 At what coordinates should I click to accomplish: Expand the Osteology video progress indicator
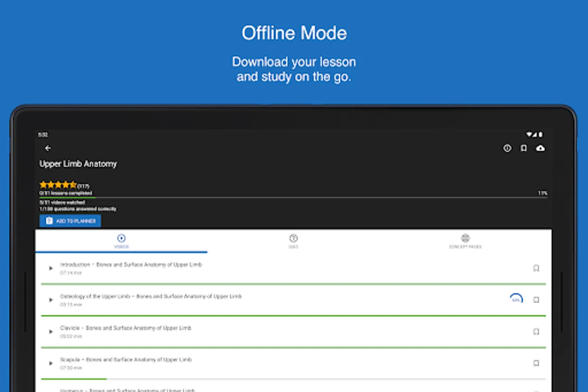516,298
